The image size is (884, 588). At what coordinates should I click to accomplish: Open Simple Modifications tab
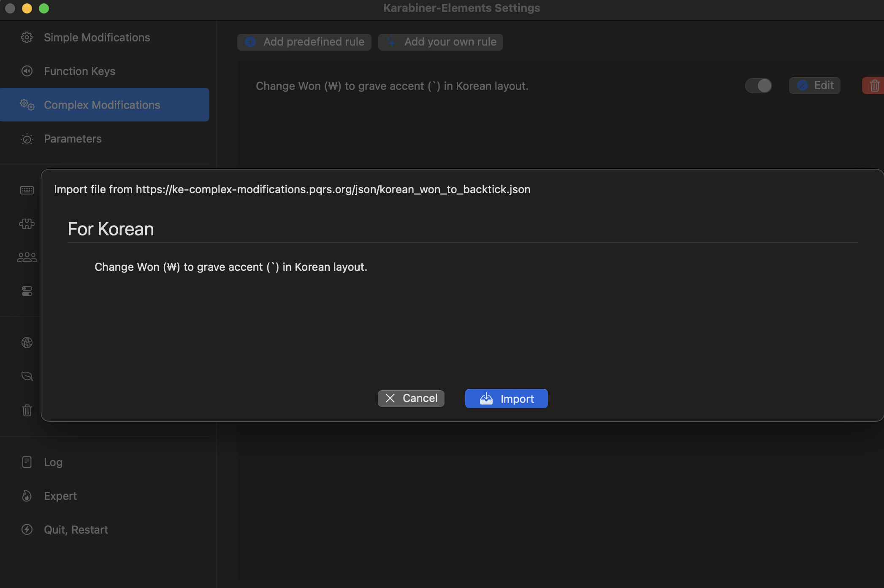(x=97, y=38)
